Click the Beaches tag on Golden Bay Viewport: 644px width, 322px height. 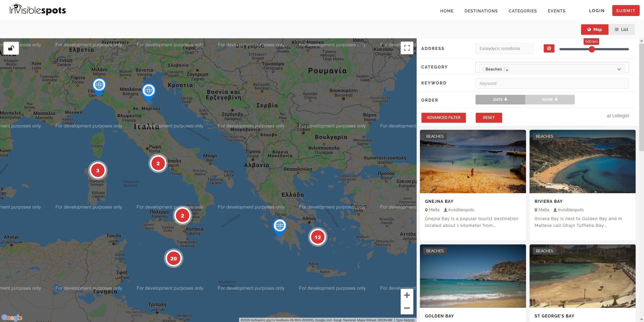(x=435, y=251)
